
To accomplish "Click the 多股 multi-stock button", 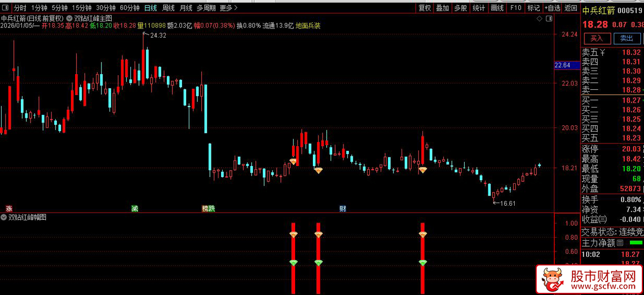I will click(460, 8).
